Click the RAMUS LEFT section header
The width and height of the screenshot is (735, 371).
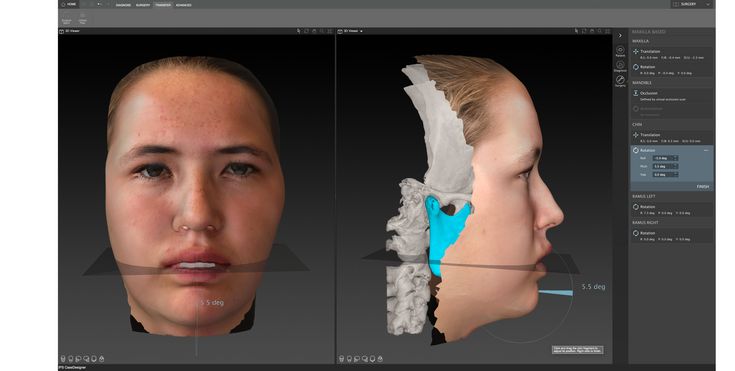point(644,197)
